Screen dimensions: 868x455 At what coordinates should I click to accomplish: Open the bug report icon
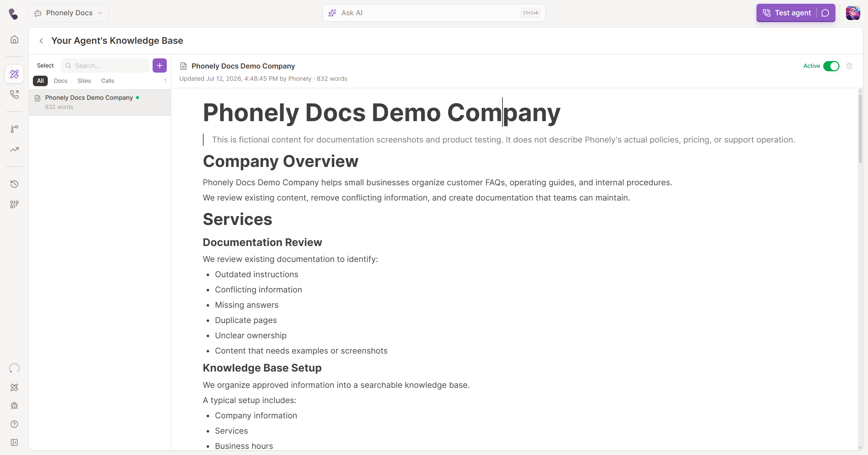pyautogui.click(x=14, y=406)
